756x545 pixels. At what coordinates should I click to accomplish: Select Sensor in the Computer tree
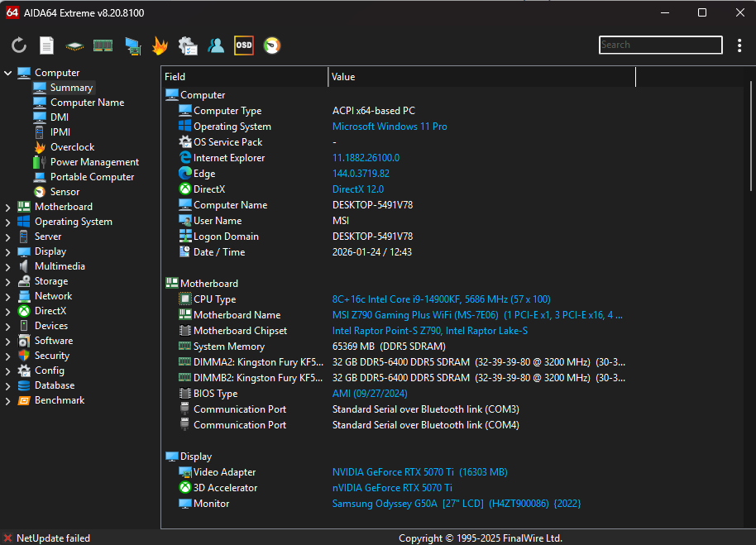65,192
